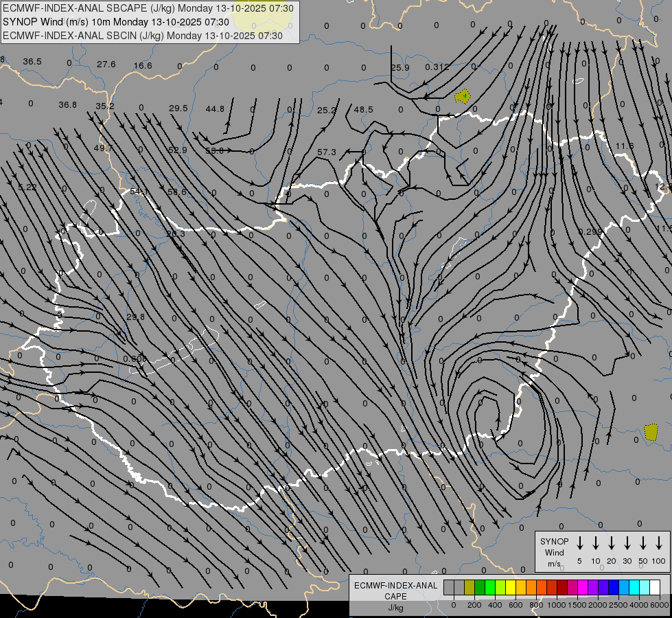Pick the dark green CAPE legend swatch

[x=480, y=588]
